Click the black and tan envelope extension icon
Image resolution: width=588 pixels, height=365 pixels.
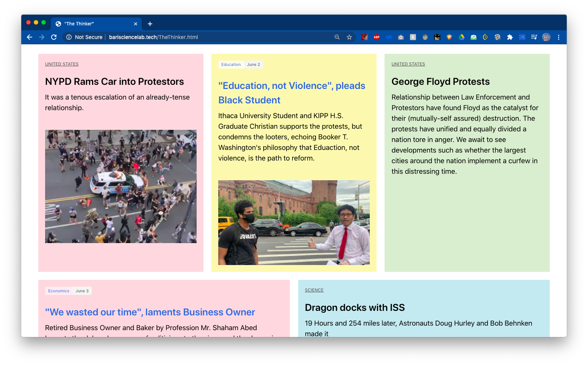coord(437,37)
